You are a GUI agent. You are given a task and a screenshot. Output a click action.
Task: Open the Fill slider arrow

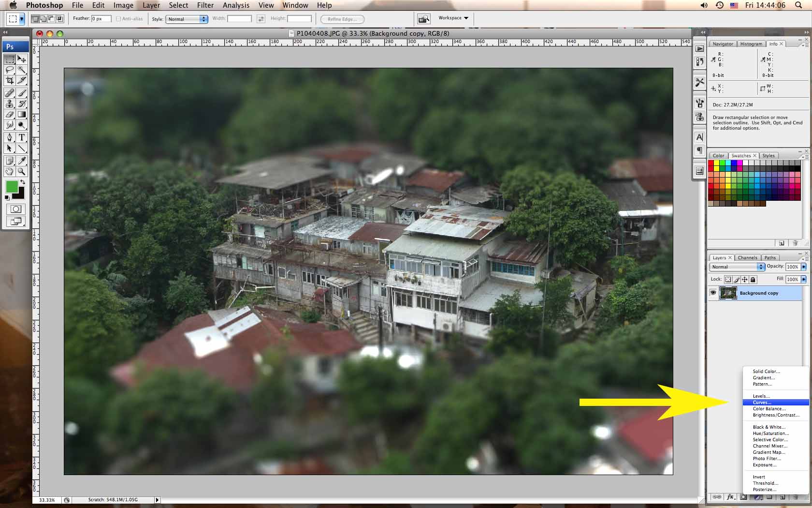pos(804,279)
